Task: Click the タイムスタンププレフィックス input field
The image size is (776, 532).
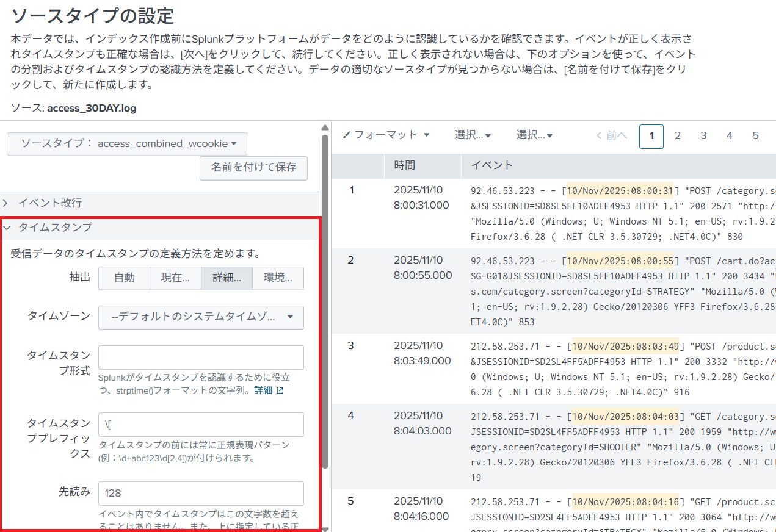Action: coord(201,425)
